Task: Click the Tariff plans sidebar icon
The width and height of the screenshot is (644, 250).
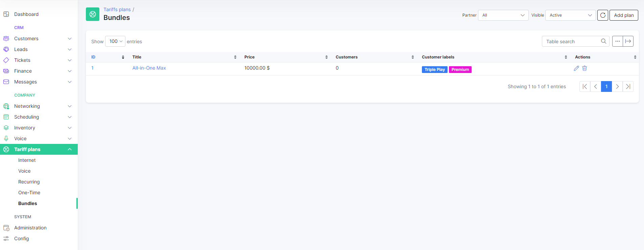Action: pos(6,149)
